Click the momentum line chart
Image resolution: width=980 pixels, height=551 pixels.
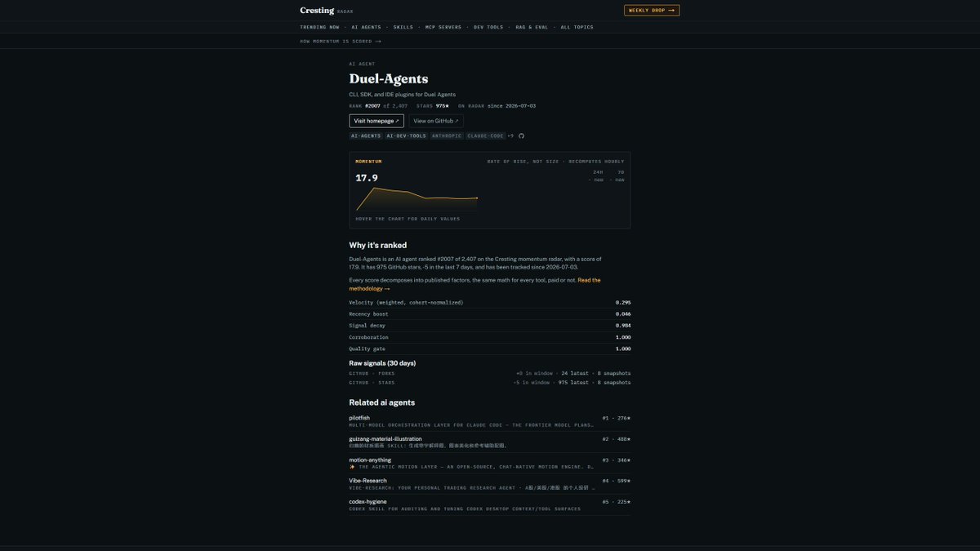416,199
